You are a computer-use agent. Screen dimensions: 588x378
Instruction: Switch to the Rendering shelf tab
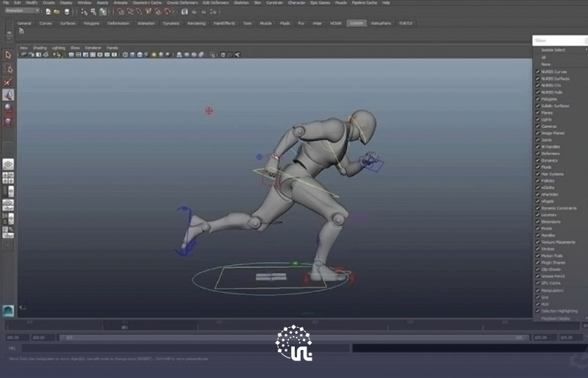pyautogui.click(x=196, y=24)
